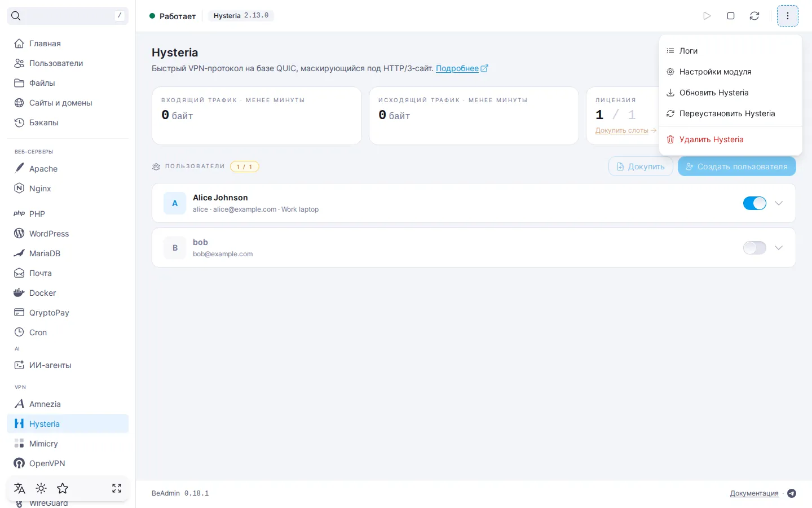Screen dimensions: 812x508
Task: Focus the sidebar search field
Action: click(68, 16)
